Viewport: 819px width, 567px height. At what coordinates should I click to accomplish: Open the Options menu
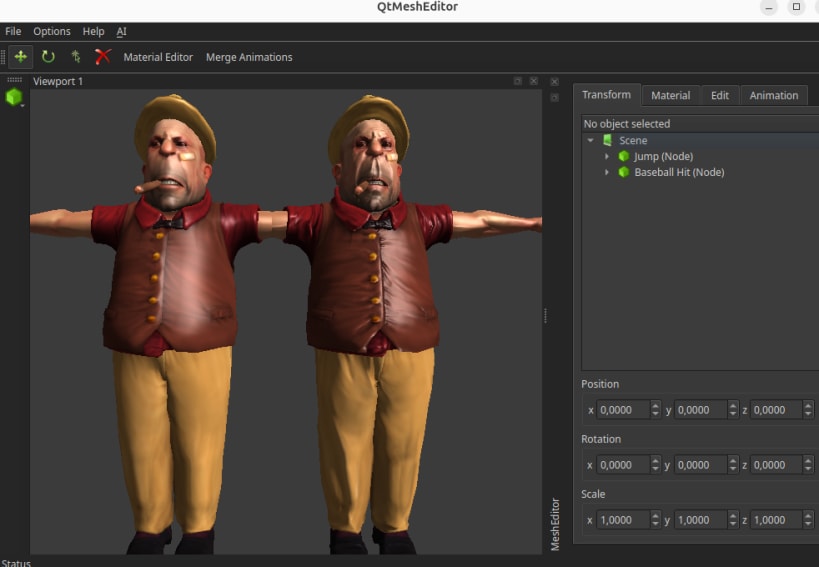coord(52,31)
